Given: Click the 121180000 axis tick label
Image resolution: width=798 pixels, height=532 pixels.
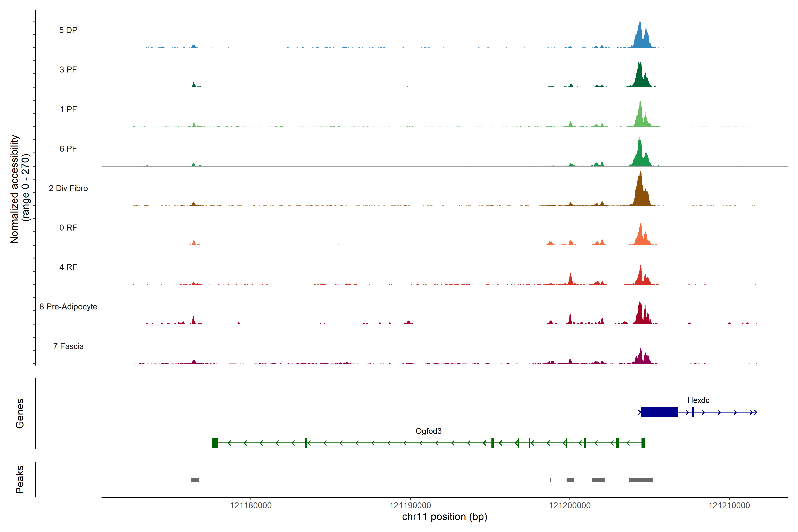Looking at the screenshot, I should (251, 506).
